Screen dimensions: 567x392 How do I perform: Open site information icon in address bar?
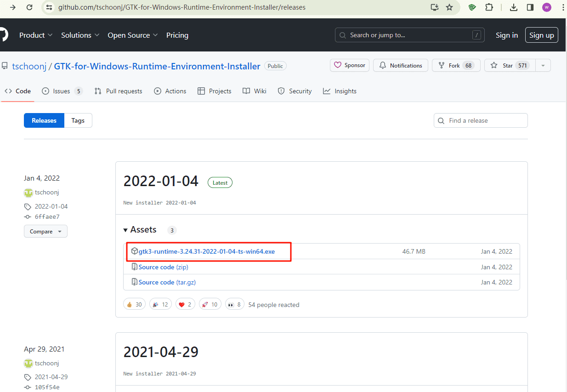tap(49, 7)
